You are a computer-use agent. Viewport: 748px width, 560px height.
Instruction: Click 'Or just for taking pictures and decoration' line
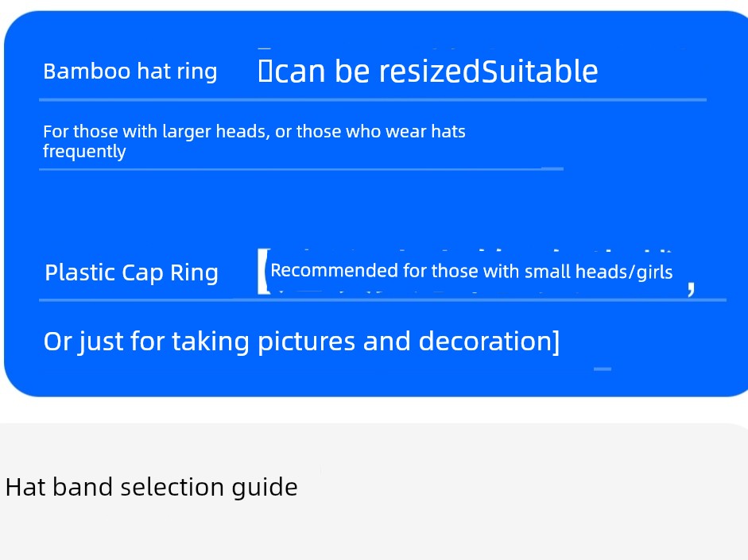tap(301, 342)
